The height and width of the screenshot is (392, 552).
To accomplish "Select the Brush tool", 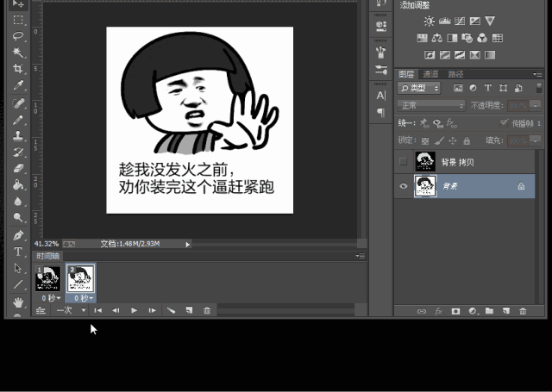I will pos(18,120).
